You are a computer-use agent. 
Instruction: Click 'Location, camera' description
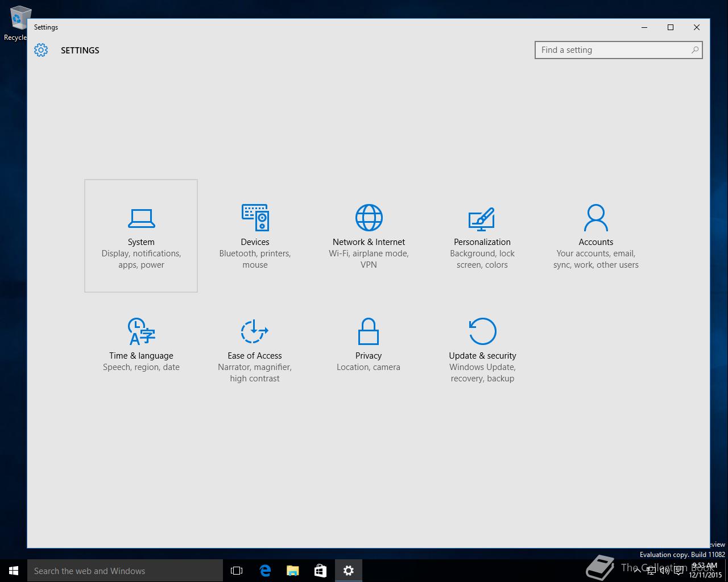tap(369, 367)
